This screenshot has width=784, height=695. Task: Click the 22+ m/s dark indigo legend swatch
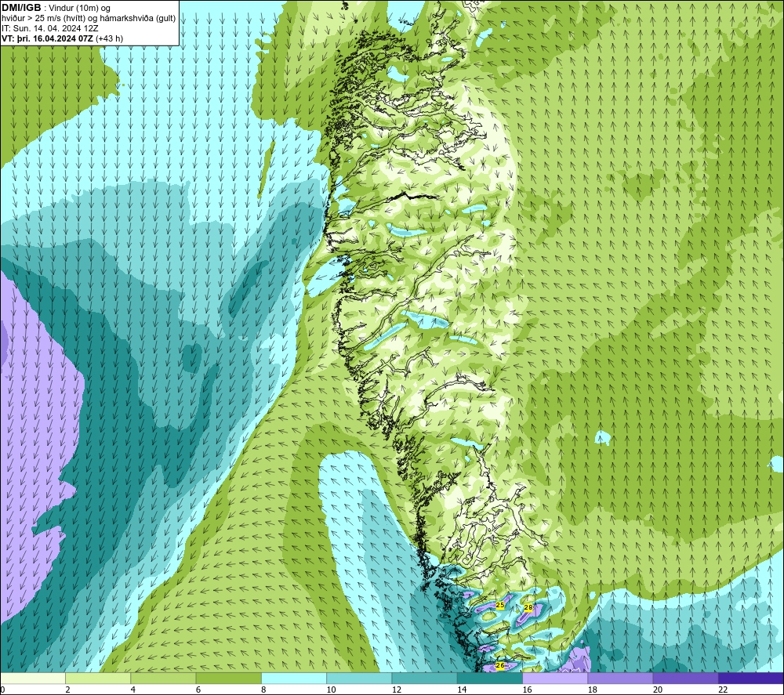(751, 678)
